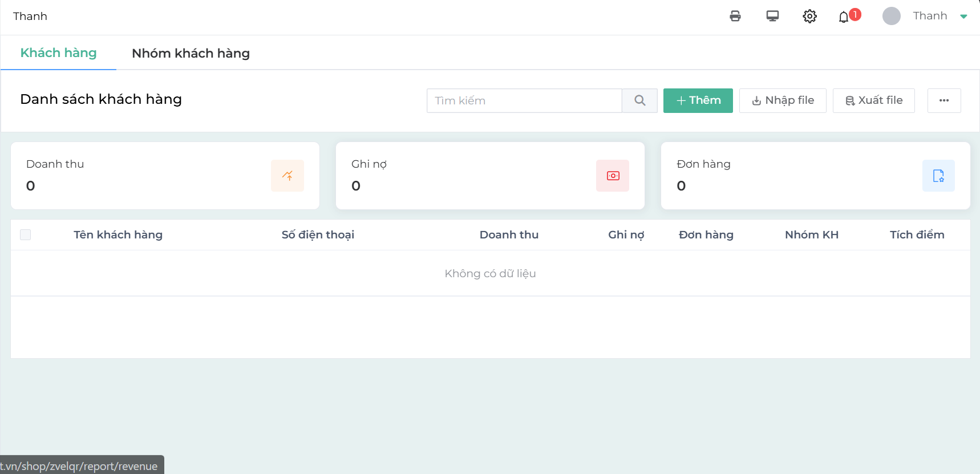This screenshot has width=980, height=474.
Task: Click the printer icon in header
Action: [x=735, y=16]
